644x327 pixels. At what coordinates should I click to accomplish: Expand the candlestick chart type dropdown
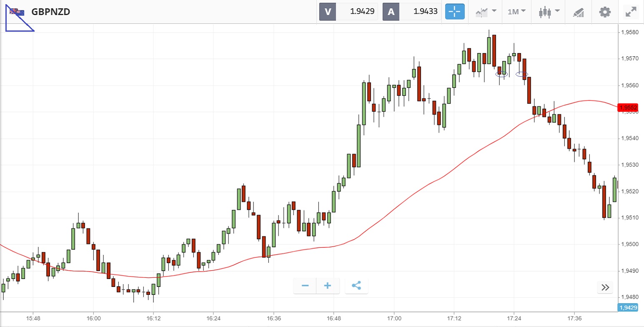click(549, 12)
